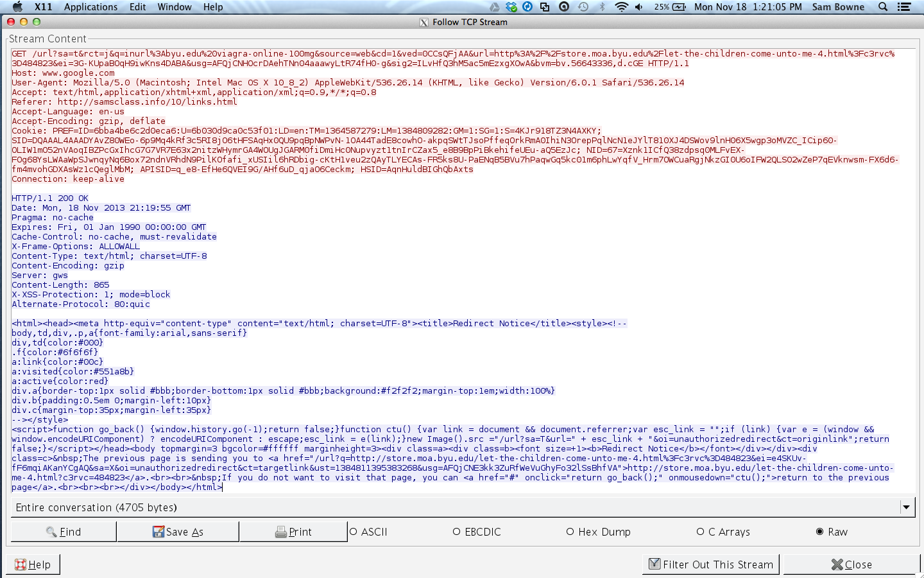Viewport: 924px width, 578px height.
Task: Open the Time Machine menu bar icon
Action: coord(583,7)
